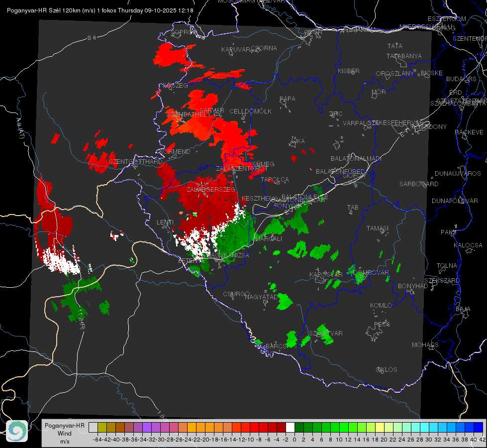This screenshot has height=448, width=487.
Task: Pick the dark blue 40–42 m/s legend swatch
Action: (479, 428)
